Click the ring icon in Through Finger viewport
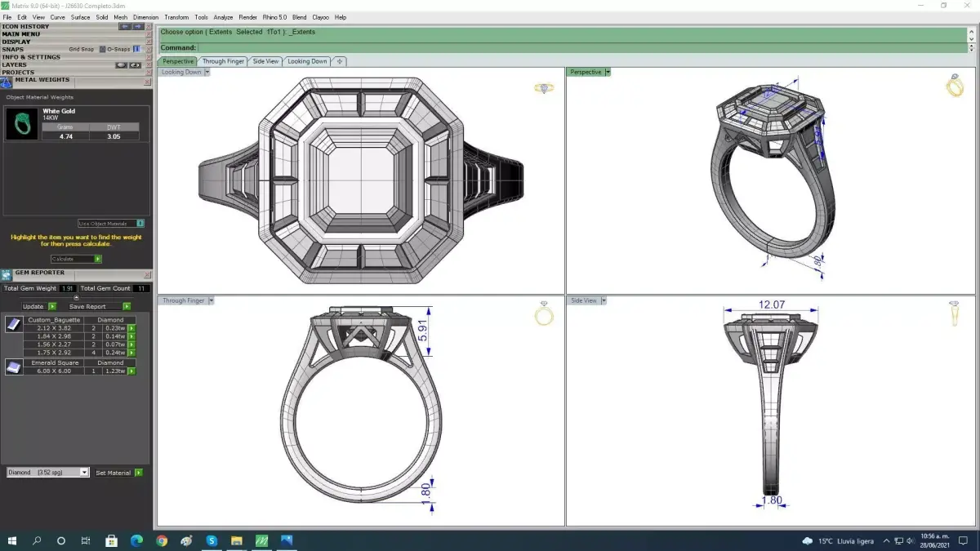This screenshot has width=980, height=551. coord(544,314)
